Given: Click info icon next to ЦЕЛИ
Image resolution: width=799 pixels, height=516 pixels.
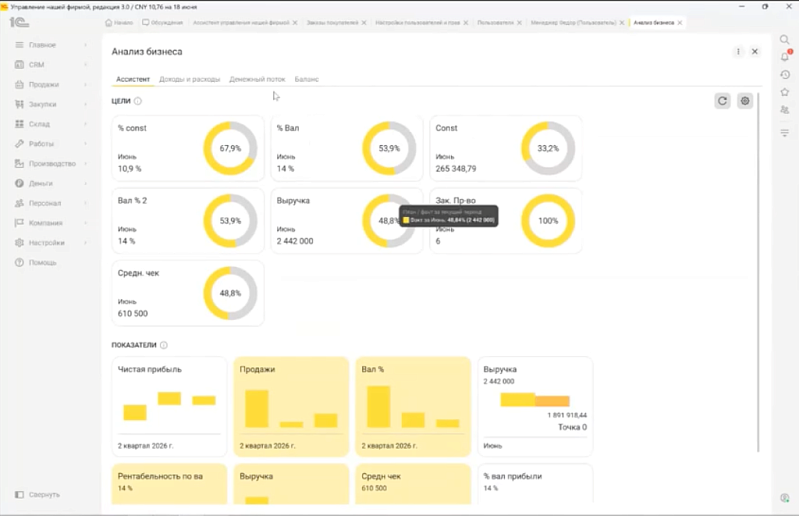Looking at the screenshot, I should 138,101.
